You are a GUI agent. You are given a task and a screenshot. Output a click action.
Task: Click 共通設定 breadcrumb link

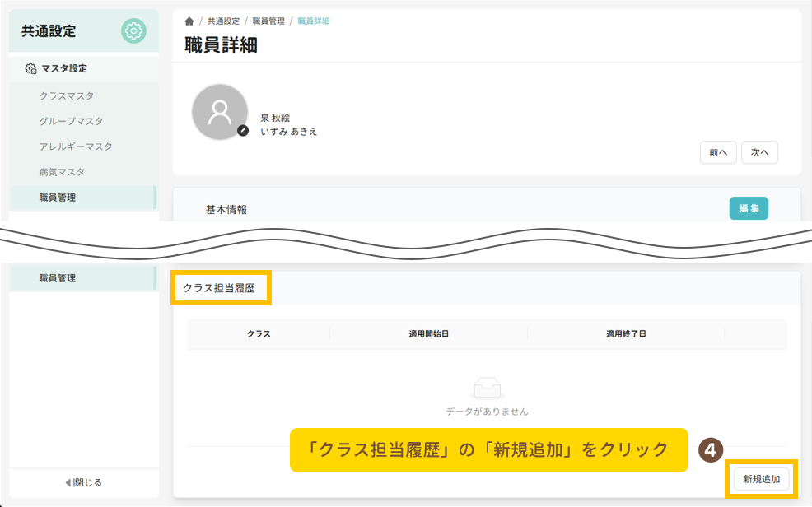coord(223,21)
